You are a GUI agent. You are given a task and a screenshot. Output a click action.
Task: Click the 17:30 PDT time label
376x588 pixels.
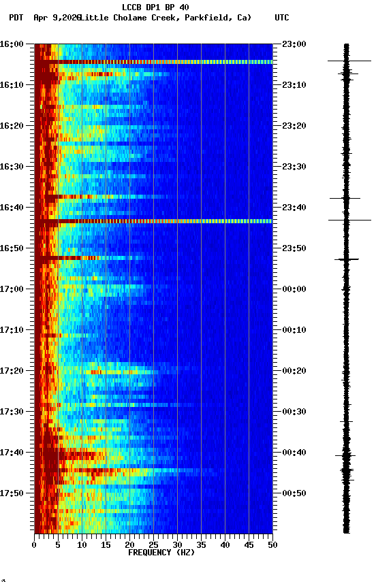12,412
